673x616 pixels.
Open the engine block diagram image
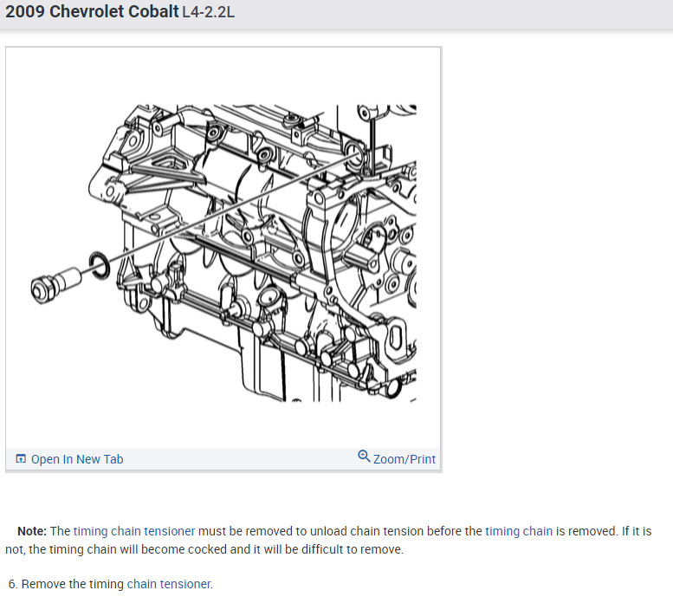pyautogui.click(x=223, y=253)
